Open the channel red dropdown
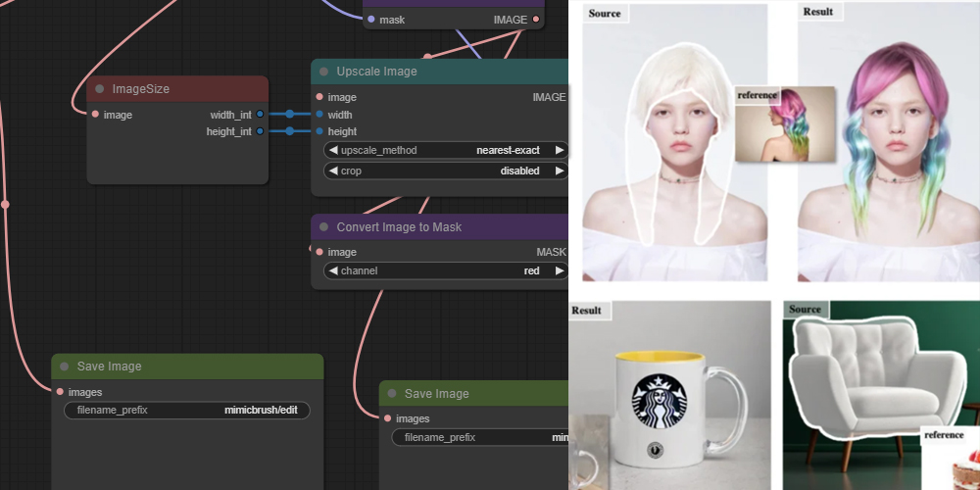 coord(446,270)
